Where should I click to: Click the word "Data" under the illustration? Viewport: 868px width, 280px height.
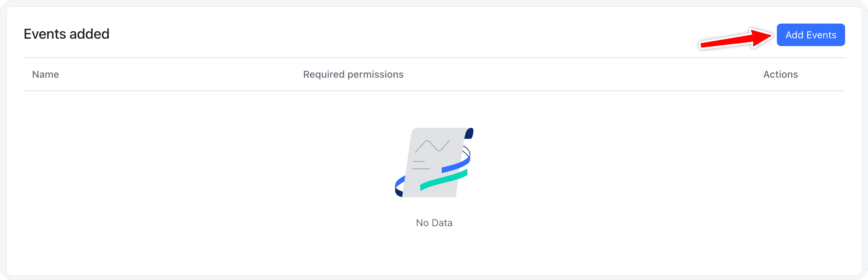442,223
